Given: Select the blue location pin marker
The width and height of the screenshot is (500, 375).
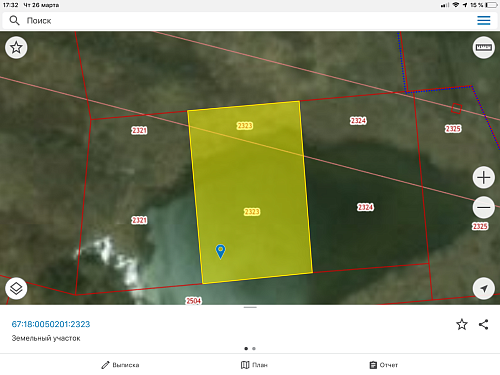Looking at the screenshot, I should [x=220, y=251].
